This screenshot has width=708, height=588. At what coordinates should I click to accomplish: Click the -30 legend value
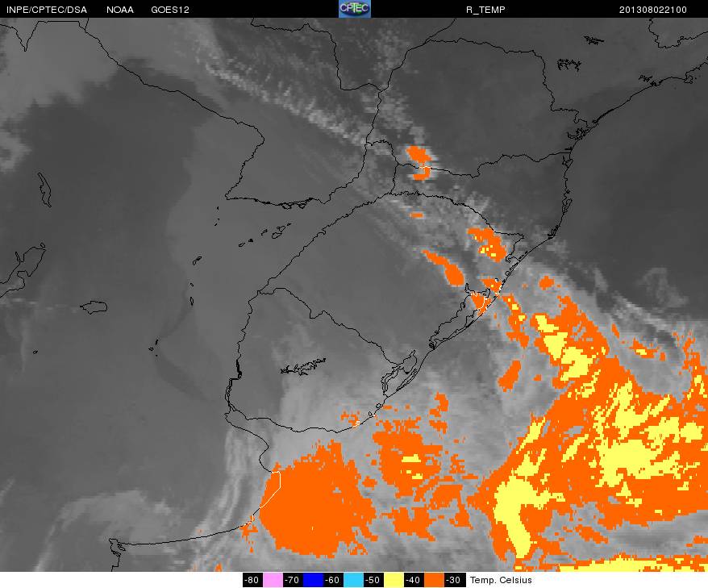455,580
